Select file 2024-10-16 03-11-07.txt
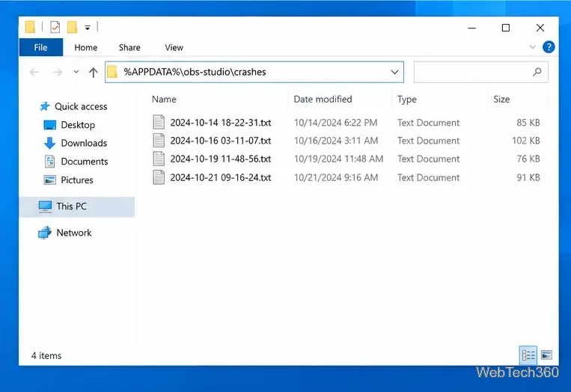 221,141
